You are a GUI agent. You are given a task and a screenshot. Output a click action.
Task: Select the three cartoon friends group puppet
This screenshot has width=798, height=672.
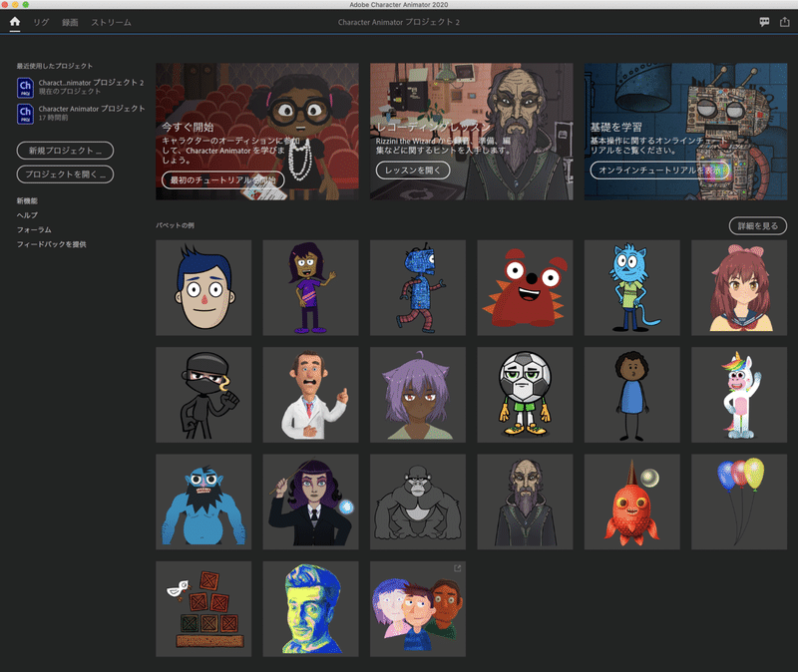418,609
